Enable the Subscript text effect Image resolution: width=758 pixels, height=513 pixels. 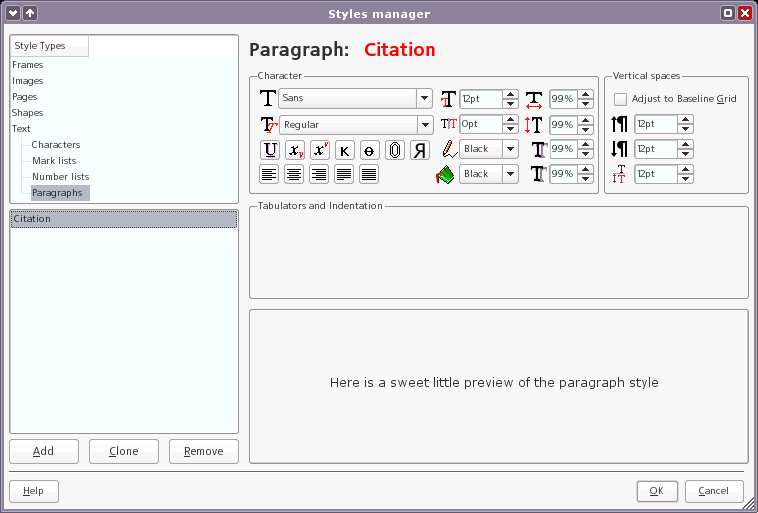pyautogui.click(x=295, y=150)
